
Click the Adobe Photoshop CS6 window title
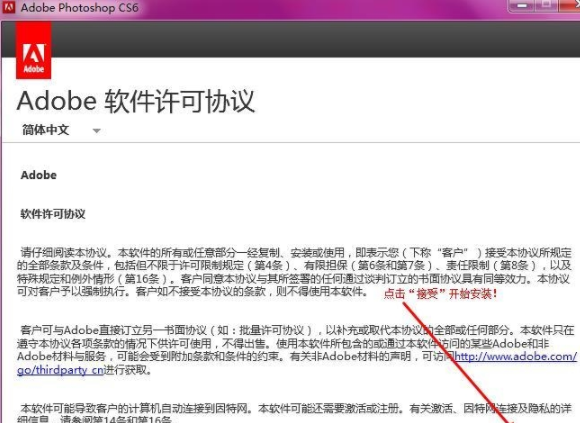pos(80,7)
